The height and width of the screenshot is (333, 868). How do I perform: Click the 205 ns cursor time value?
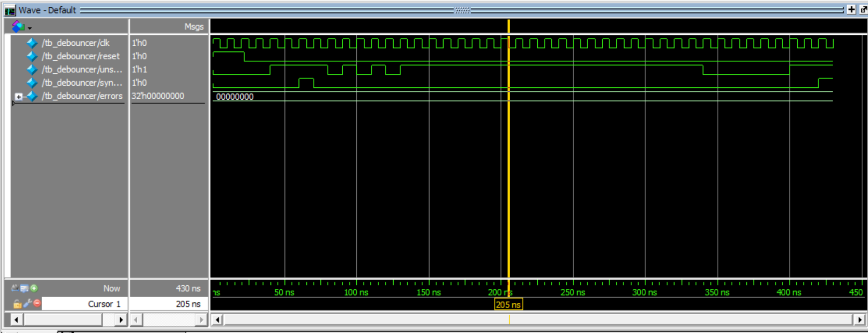pyautogui.click(x=188, y=304)
